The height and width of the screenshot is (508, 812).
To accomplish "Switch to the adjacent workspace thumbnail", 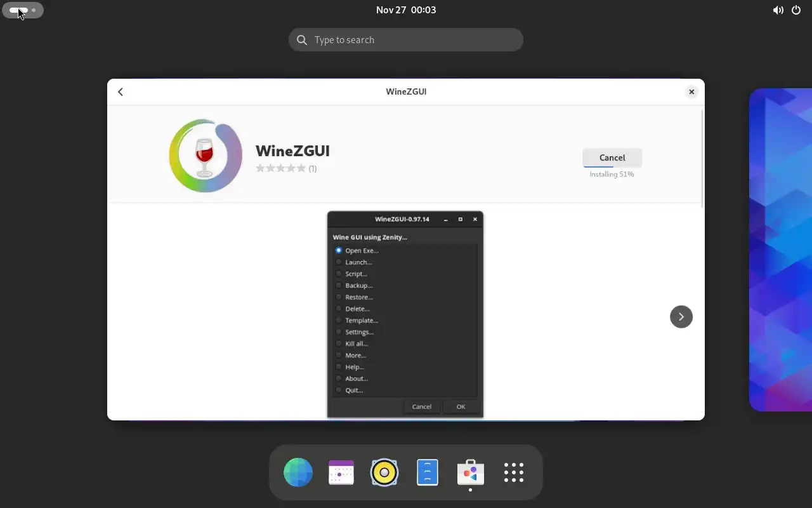I will [x=780, y=250].
